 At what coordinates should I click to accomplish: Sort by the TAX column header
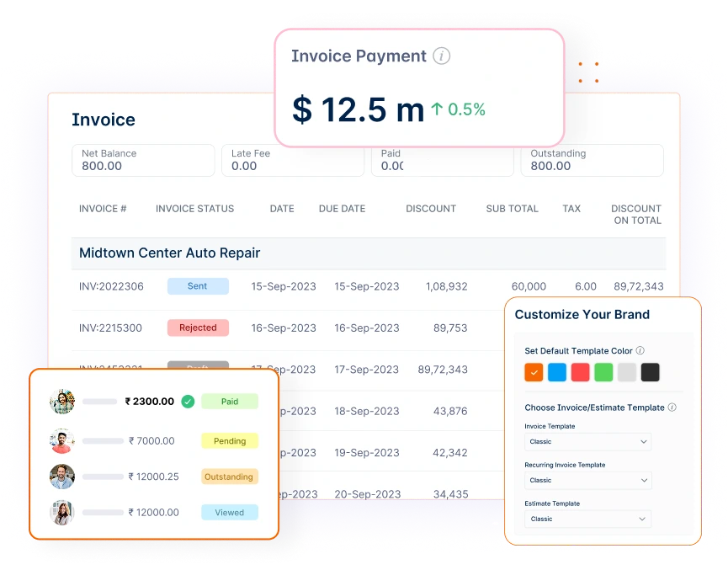coord(571,209)
